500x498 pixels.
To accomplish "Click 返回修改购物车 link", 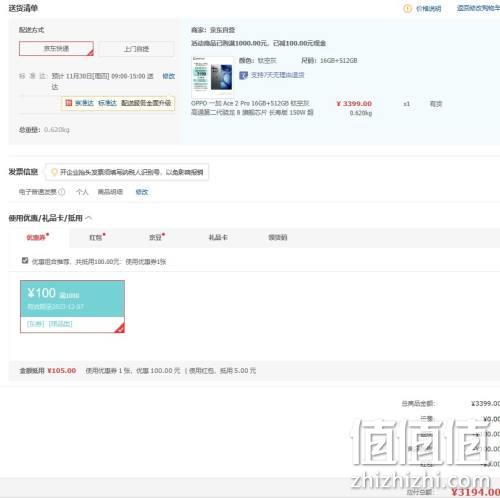I will tap(478, 8).
